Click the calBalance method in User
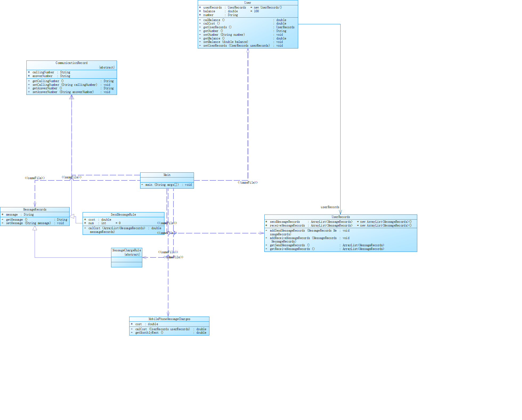The width and height of the screenshot is (522, 420). 214,20
